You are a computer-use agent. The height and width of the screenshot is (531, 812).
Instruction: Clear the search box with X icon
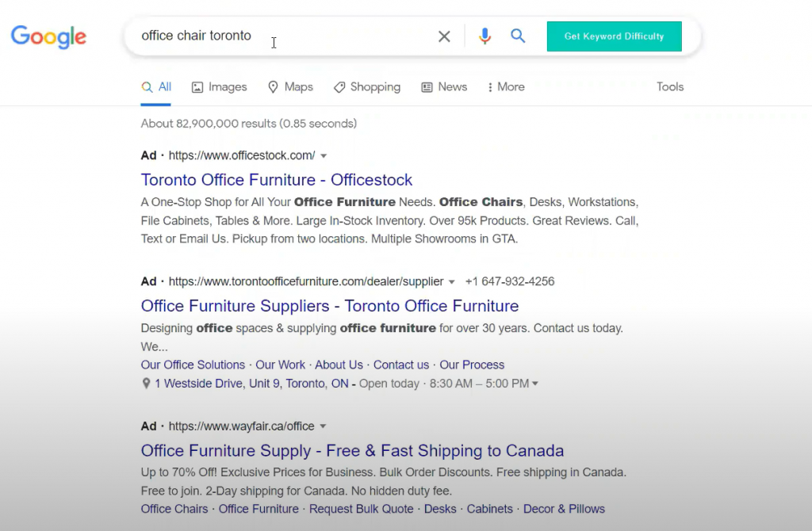[444, 36]
